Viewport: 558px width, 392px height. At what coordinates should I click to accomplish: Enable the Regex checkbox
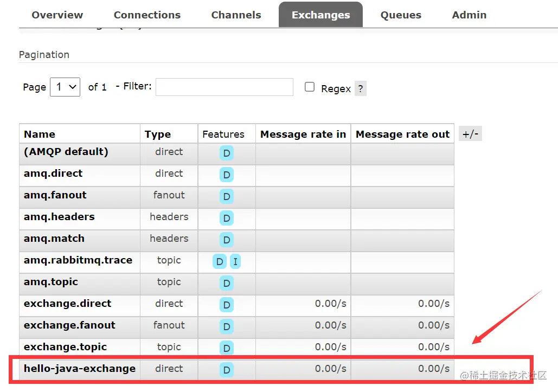(x=310, y=87)
